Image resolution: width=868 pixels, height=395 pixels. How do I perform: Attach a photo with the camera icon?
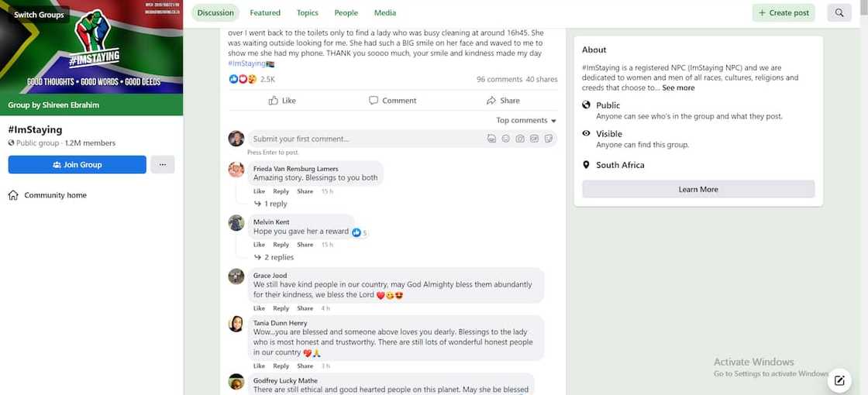(520, 139)
